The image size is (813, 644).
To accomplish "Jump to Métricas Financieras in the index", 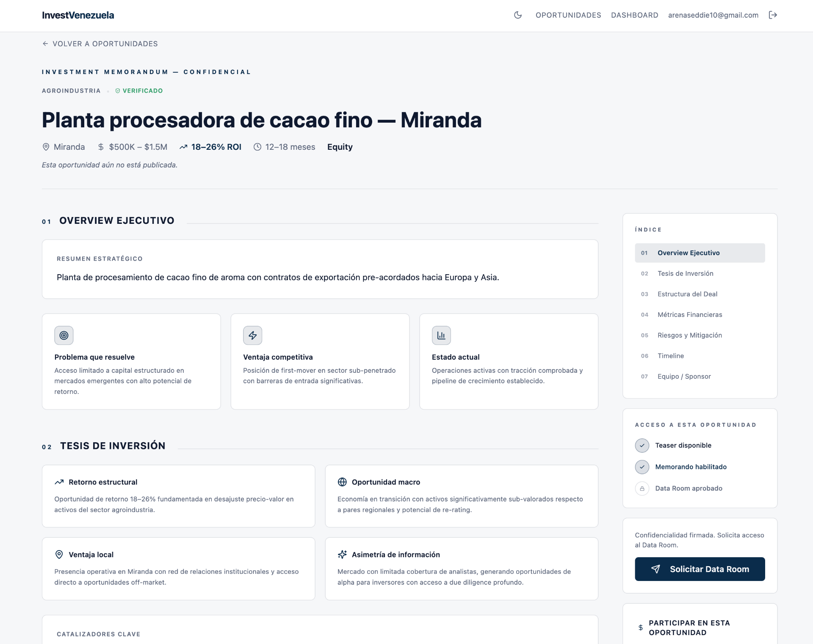I will pos(700,314).
